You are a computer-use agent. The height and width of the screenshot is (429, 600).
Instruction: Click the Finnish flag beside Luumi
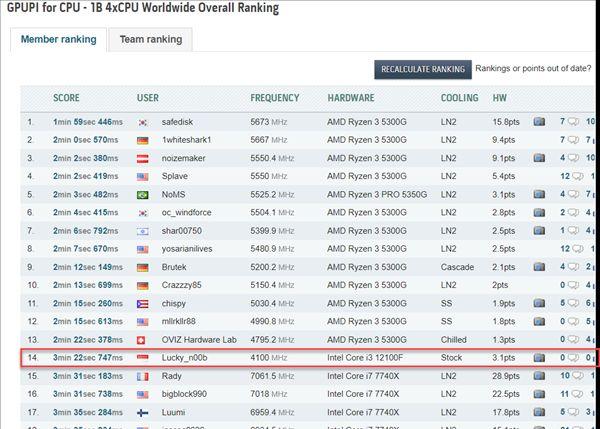(x=142, y=413)
